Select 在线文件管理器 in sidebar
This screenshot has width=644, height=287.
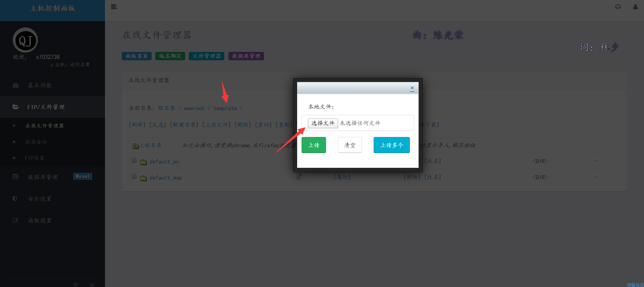[45, 126]
